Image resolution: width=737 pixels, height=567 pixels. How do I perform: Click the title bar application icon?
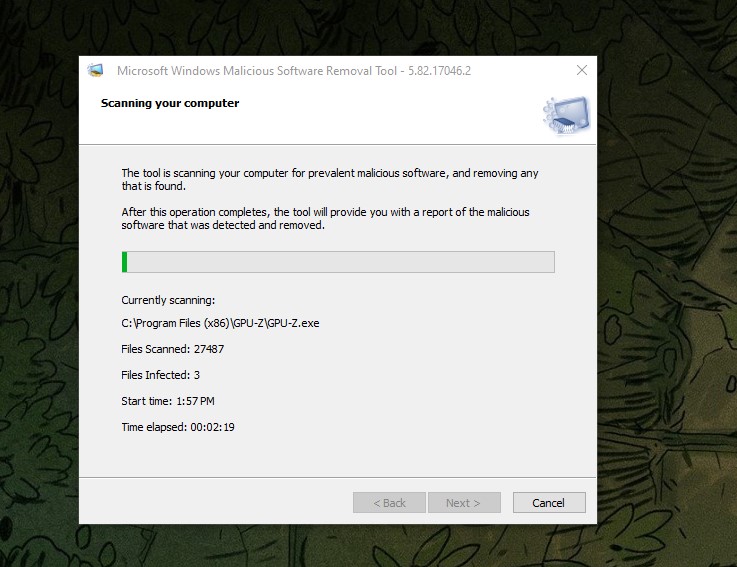95,71
